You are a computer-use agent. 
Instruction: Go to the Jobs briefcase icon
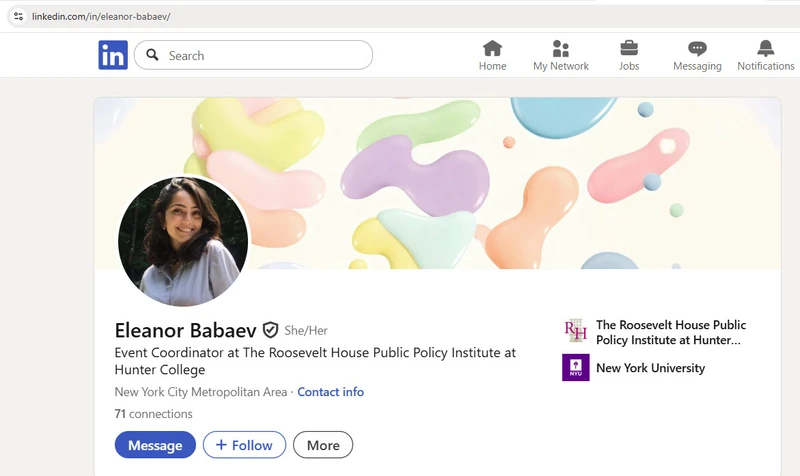pyautogui.click(x=629, y=49)
